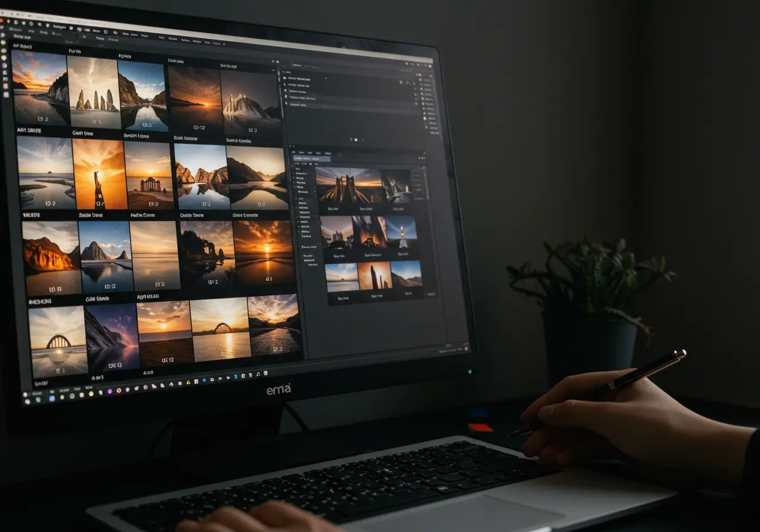This screenshot has height=532, width=760.
Task: Select the mountain ridge blue sky image in small panel
Action: pos(406,274)
